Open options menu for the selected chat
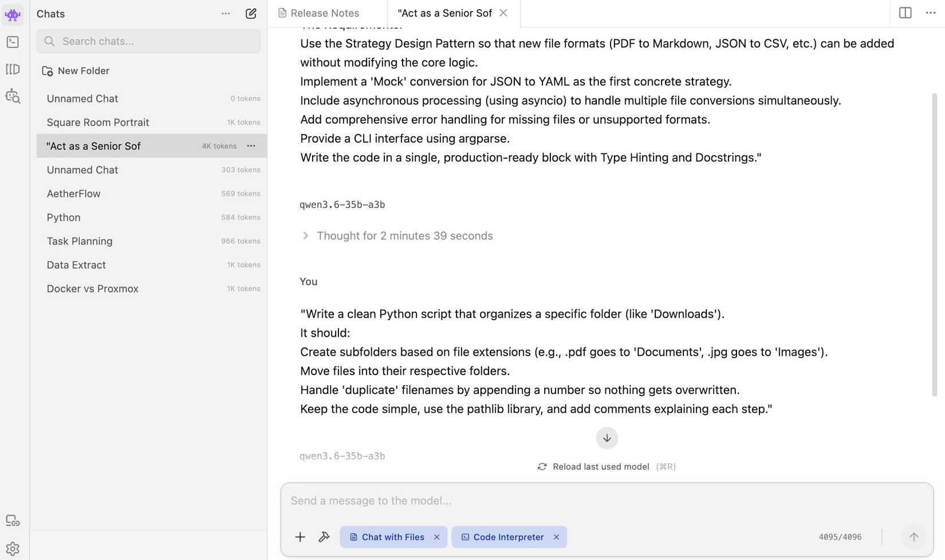Screen dimensions: 945x560 tap(251, 146)
